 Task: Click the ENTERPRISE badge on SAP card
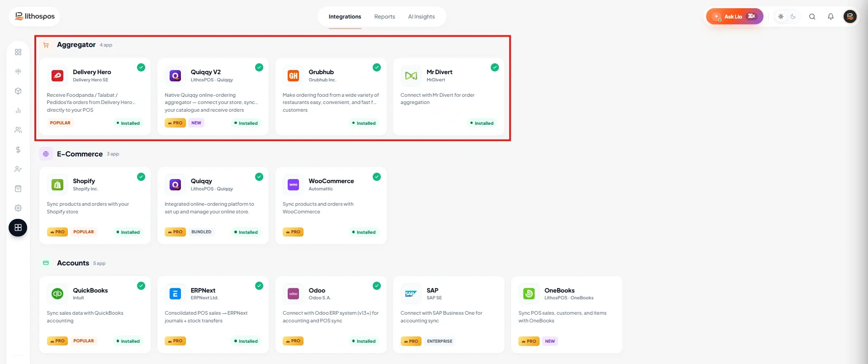[x=440, y=341]
